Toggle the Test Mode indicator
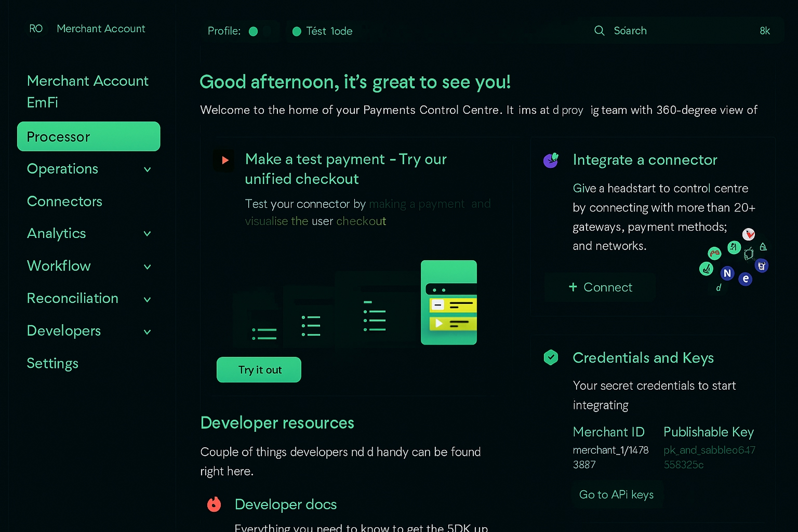Image resolution: width=798 pixels, height=532 pixels. tap(297, 31)
